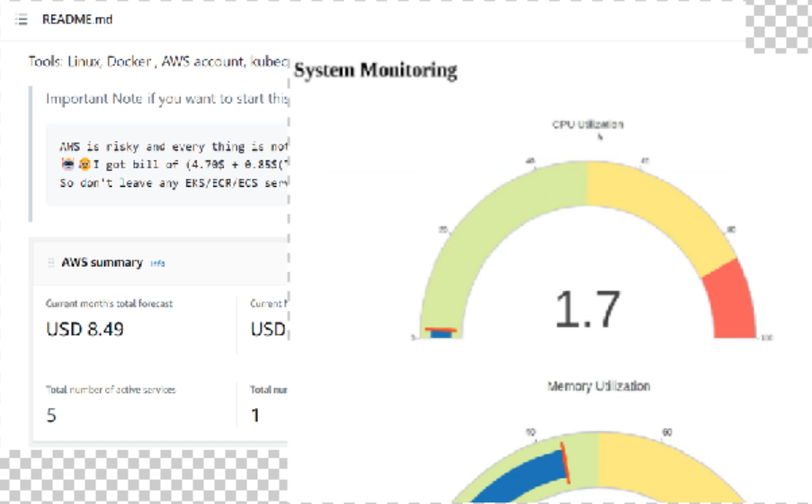Viewport: 812px width, 504px height.
Task: Click the Memory Utilization gauge title
Action: pyautogui.click(x=599, y=386)
